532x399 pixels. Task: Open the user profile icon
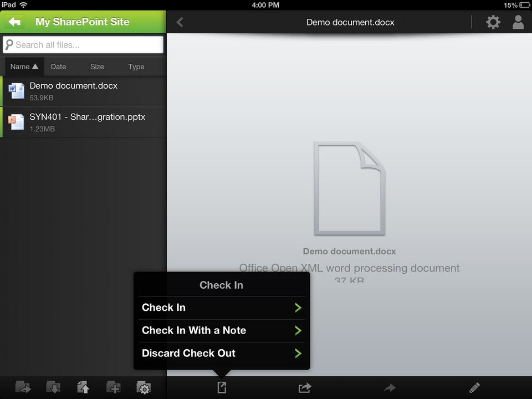point(518,22)
